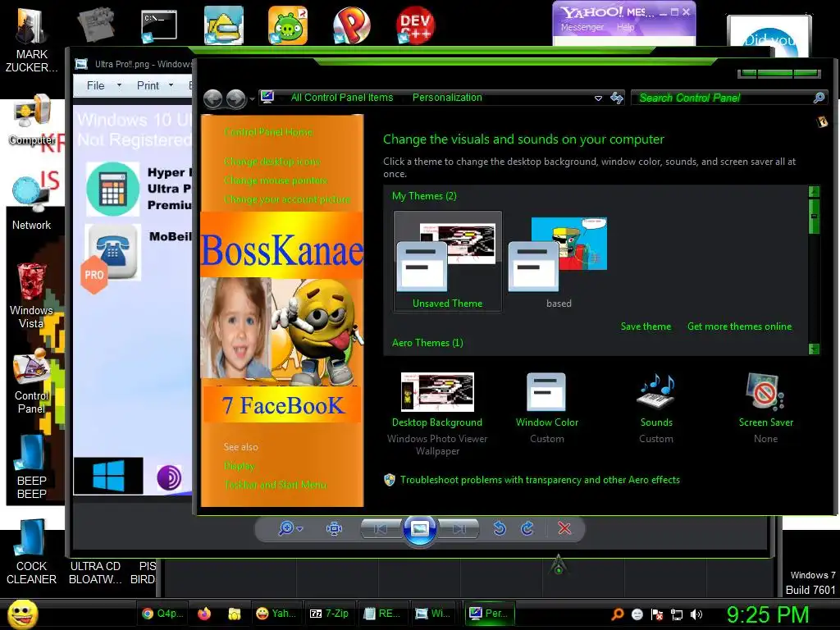Open the recent pages dropdown arrow
The width and height of the screenshot is (840, 630).
252,99
